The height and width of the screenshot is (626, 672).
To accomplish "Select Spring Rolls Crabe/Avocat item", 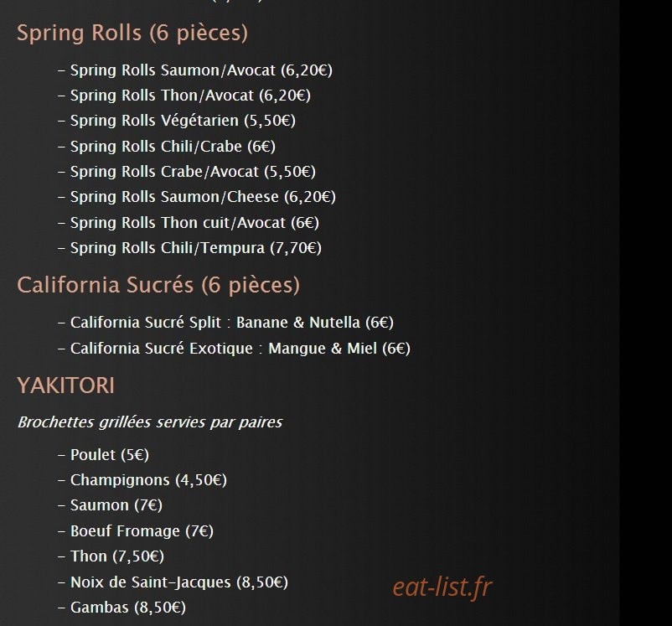I will coord(187,172).
